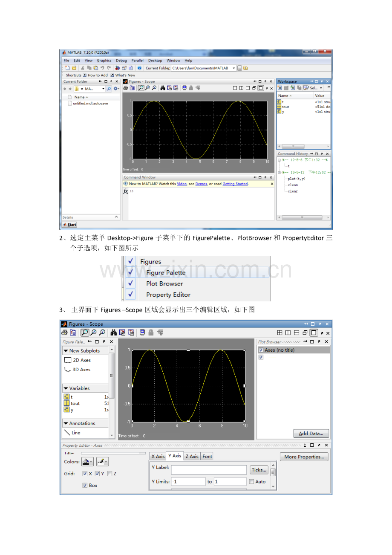Open the background color fill dropdown
Viewport: 392px width, 555px height.
pos(88,461)
